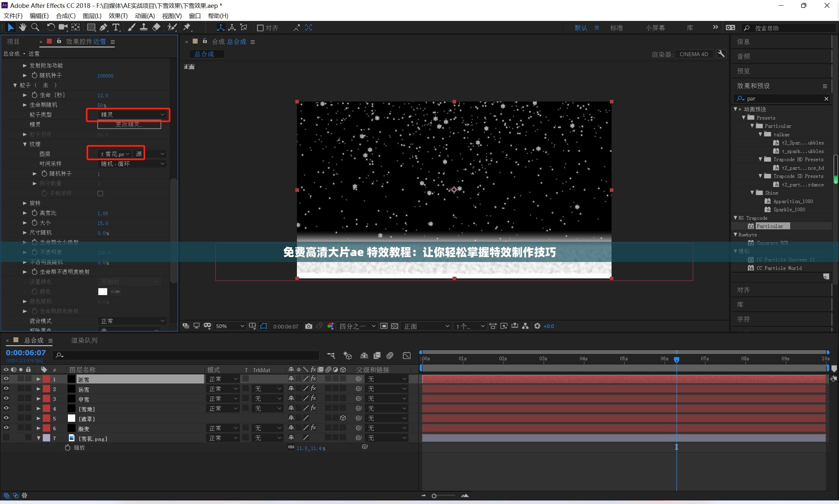The height and width of the screenshot is (504, 839).
Task: Open the 字符 panel
Action: coord(743,319)
